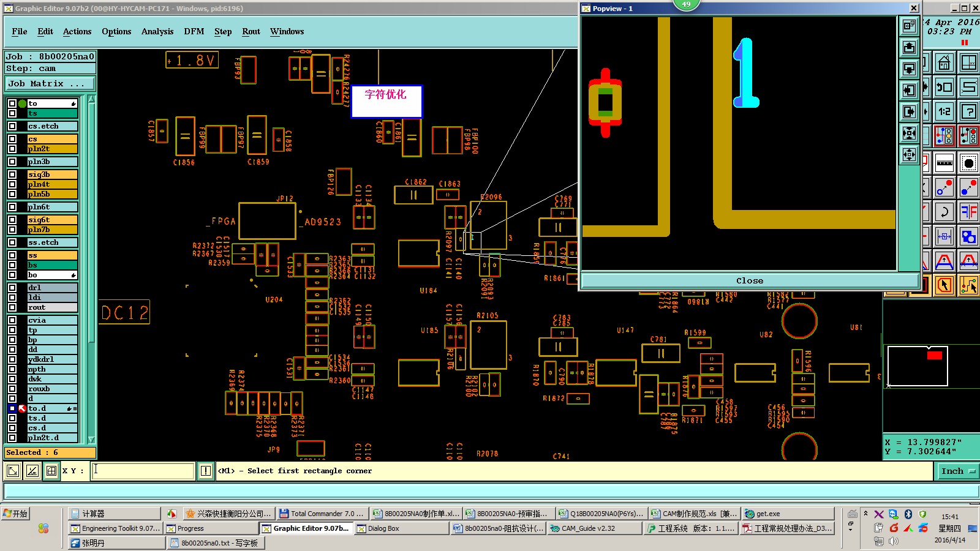Select the ruler measurement tool

tap(944, 163)
